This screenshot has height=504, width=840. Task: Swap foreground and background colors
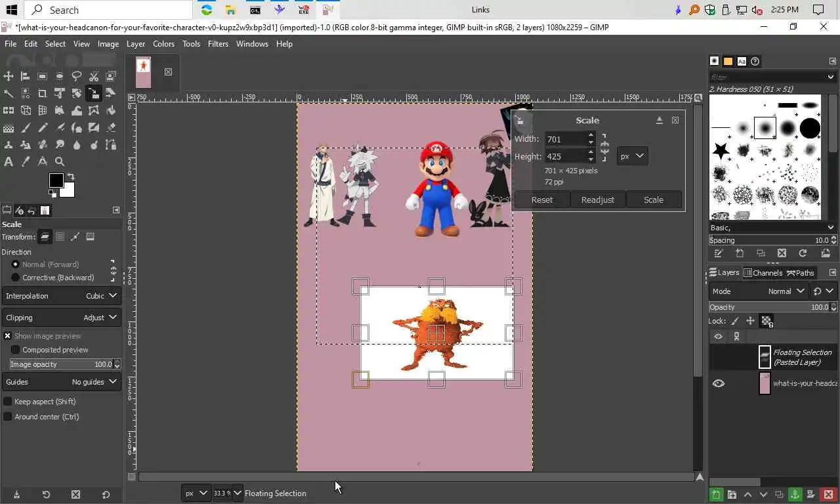70,177
